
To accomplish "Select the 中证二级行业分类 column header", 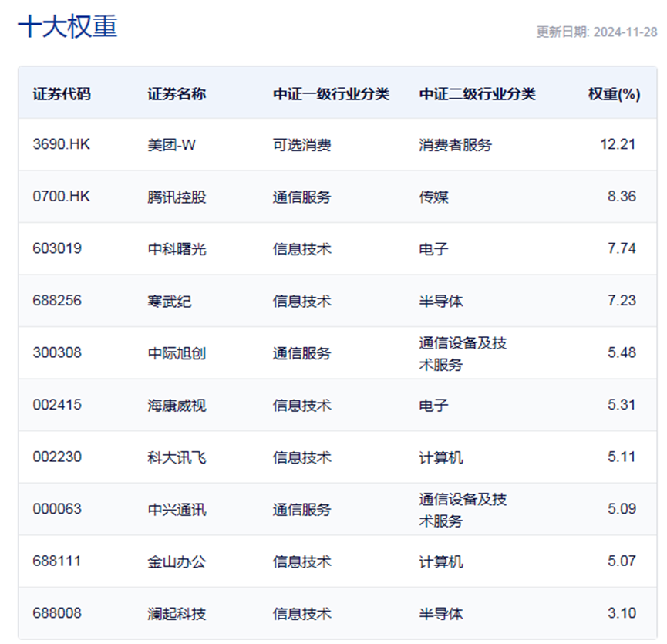I will point(477,94).
